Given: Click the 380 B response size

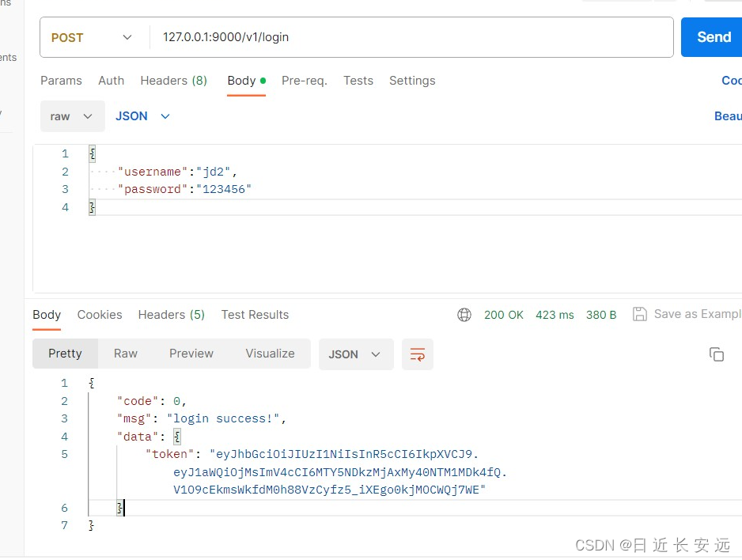Looking at the screenshot, I should [x=601, y=315].
